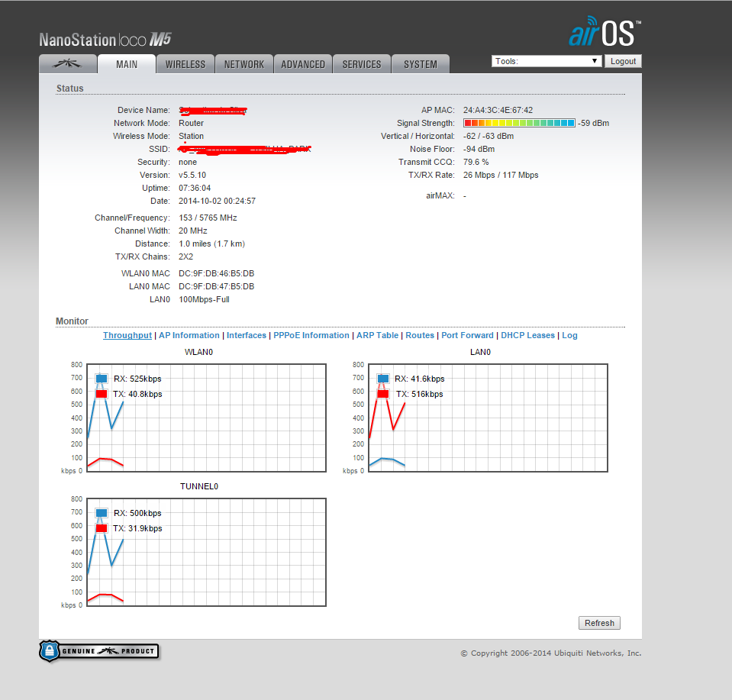Click TX/RX Chains value 2X2
732x700 pixels.
tap(185, 256)
